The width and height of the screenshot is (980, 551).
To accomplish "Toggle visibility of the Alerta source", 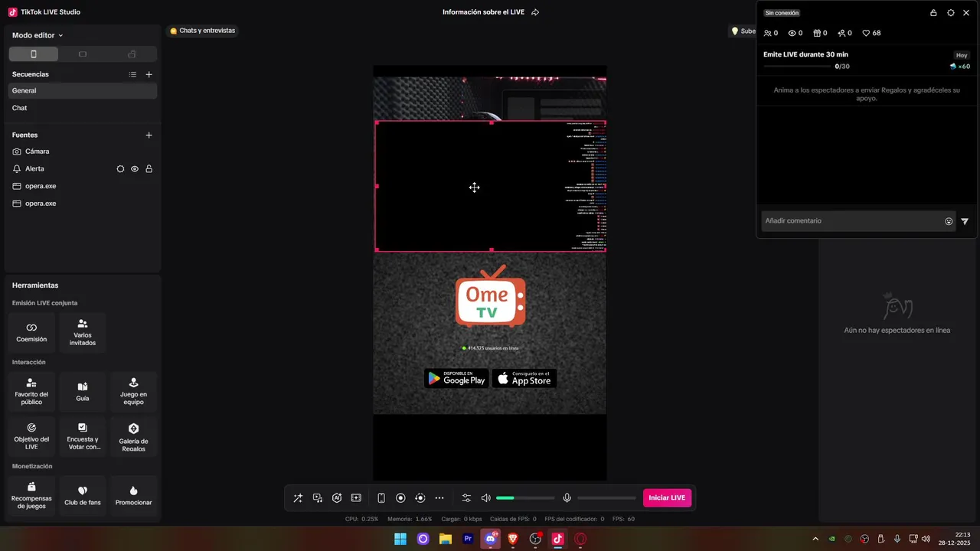I will (x=135, y=168).
